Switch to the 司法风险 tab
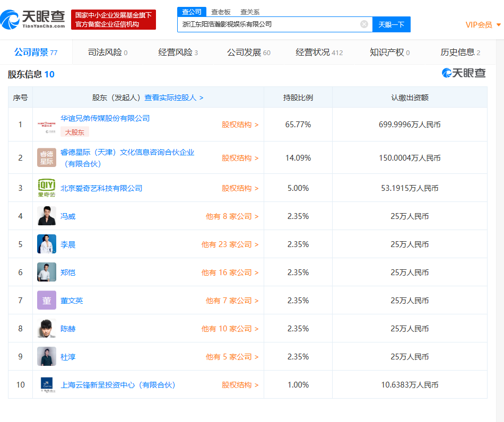The image size is (504, 422). point(107,52)
